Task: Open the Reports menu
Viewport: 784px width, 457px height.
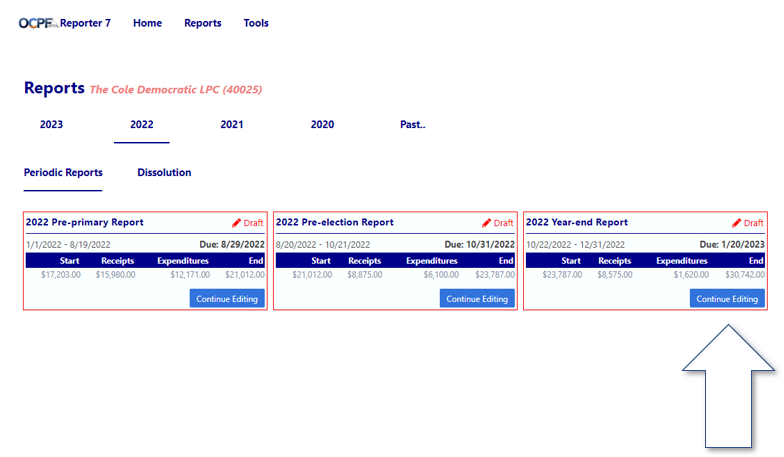Action: click(202, 23)
